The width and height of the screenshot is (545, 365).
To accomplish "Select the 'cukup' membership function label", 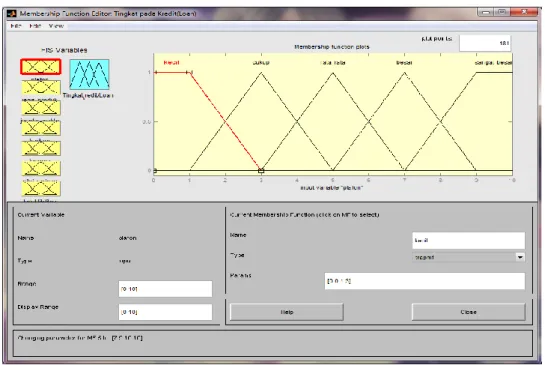I will coord(261,63).
